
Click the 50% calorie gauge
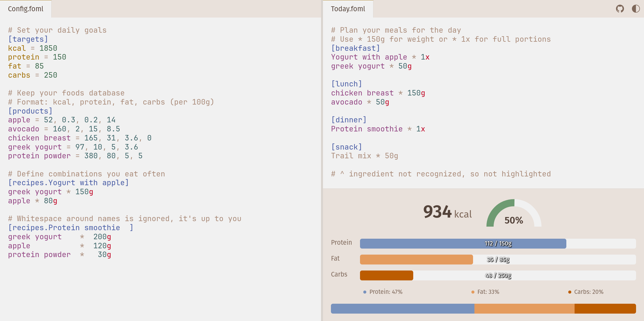514,214
